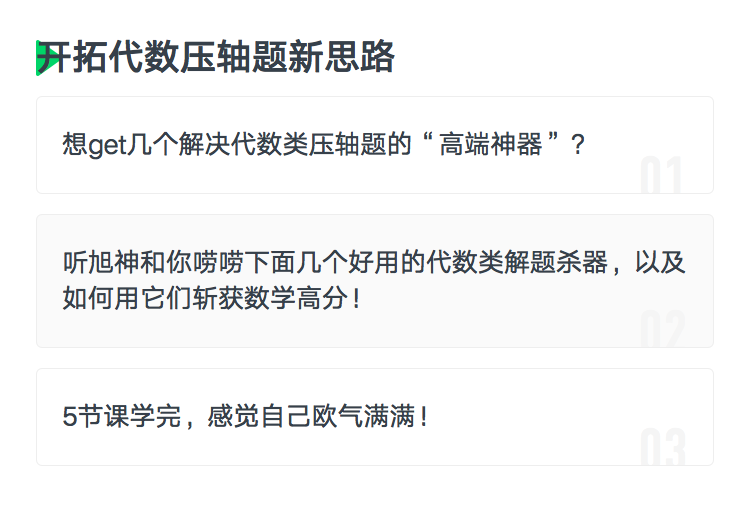Click the question mark ending the first card
750x506 pixels.
tap(578, 144)
